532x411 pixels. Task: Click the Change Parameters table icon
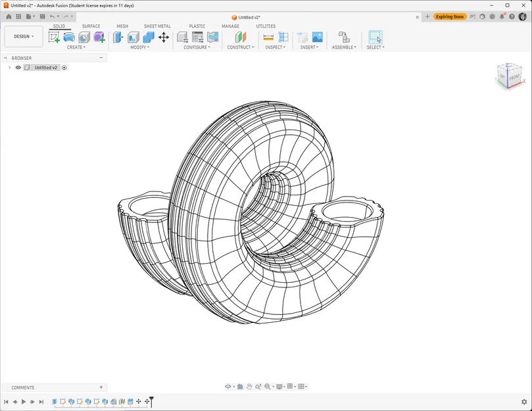[x=197, y=37]
